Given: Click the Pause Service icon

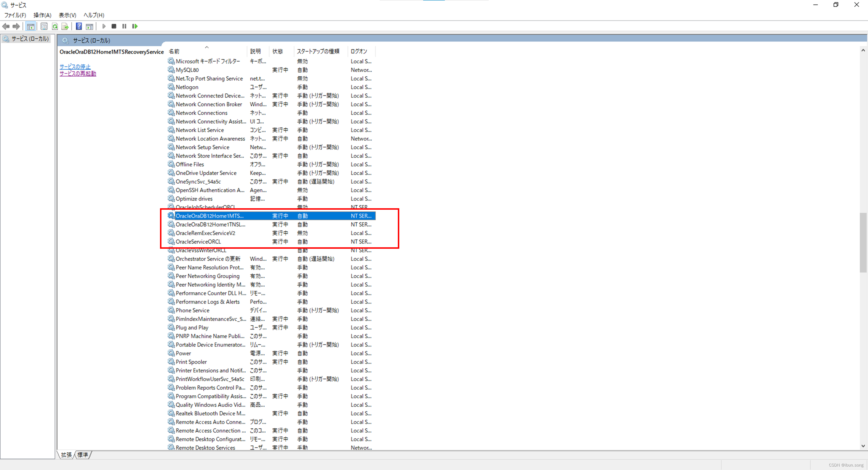Looking at the screenshot, I should pos(124,26).
